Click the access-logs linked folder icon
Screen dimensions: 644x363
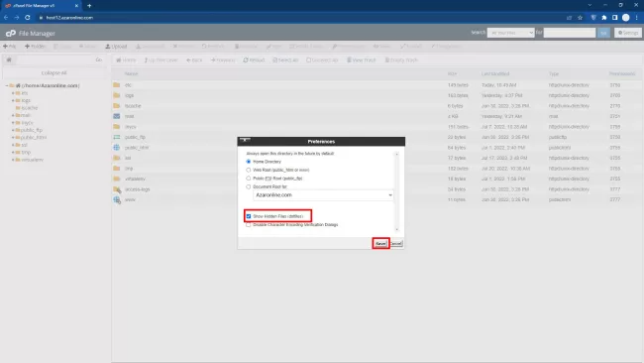pos(117,189)
